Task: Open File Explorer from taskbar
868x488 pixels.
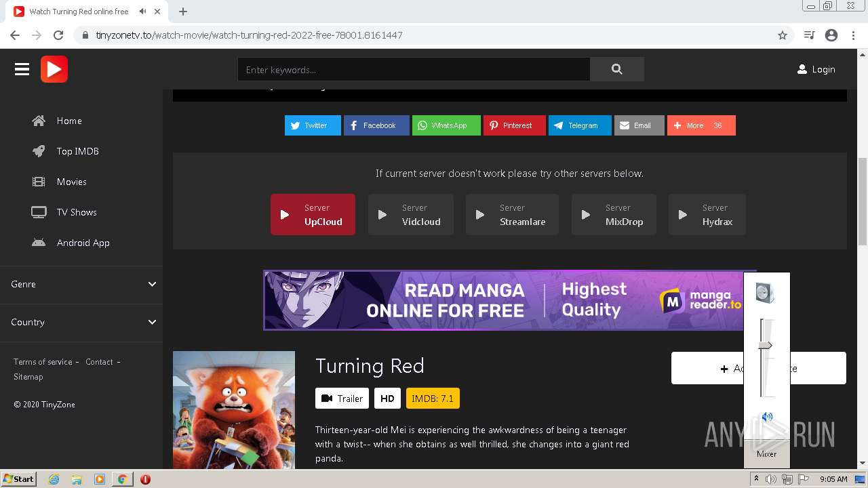Action: click(x=77, y=479)
